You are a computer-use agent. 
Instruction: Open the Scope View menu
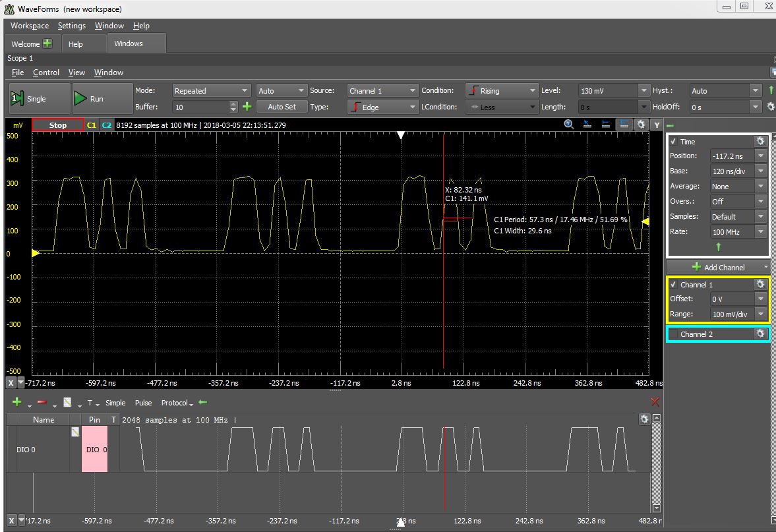pyautogui.click(x=76, y=73)
